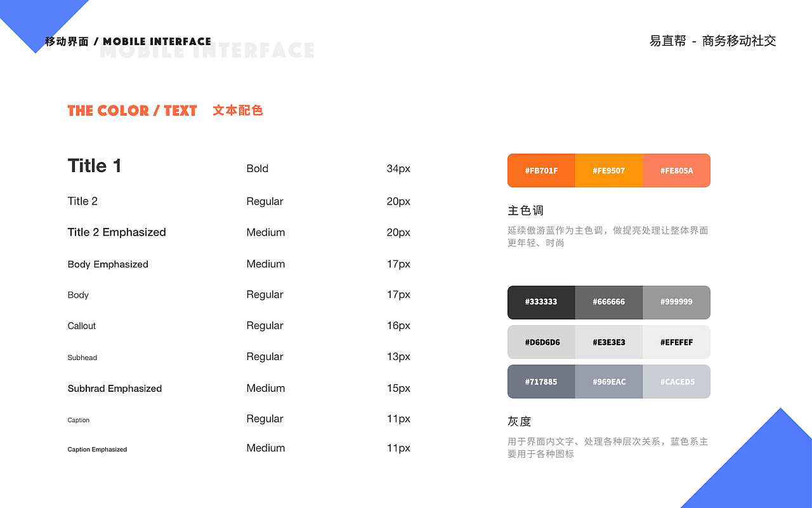Click the 灰度 section label

[x=520, y=422]
